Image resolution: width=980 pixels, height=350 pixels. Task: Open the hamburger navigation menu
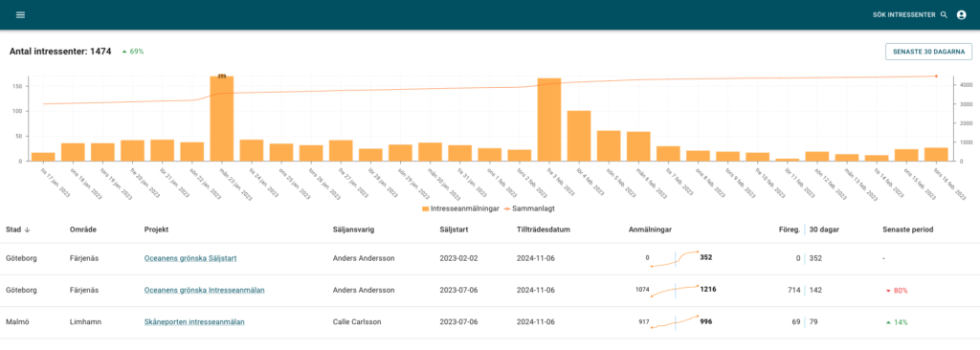point(21,15)
